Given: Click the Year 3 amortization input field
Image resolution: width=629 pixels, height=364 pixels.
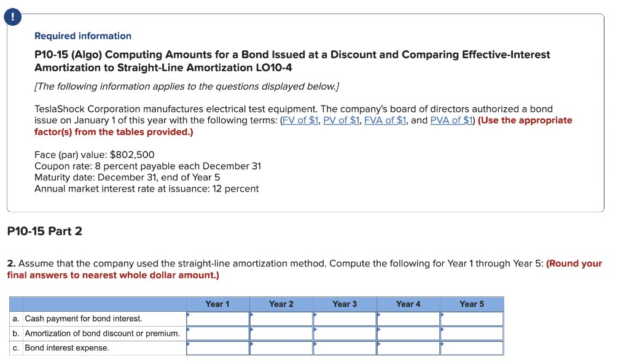Looking at the screenshot, I should point(344,333).
